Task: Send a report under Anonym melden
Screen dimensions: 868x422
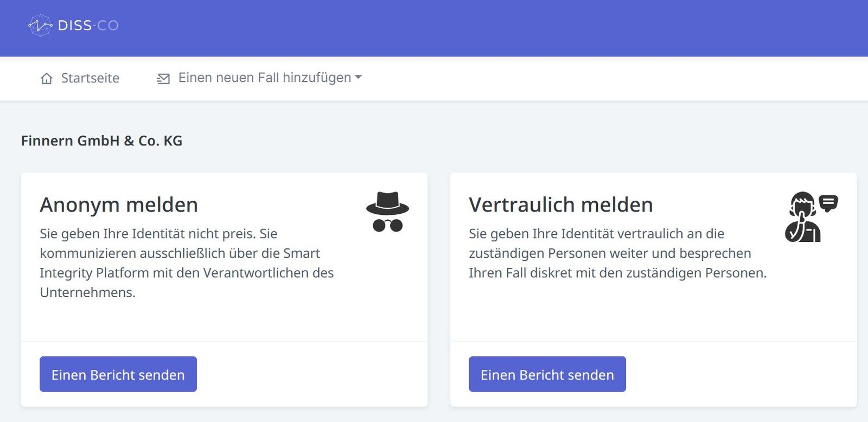Action: pyautogui.click(x=118, y=374)
